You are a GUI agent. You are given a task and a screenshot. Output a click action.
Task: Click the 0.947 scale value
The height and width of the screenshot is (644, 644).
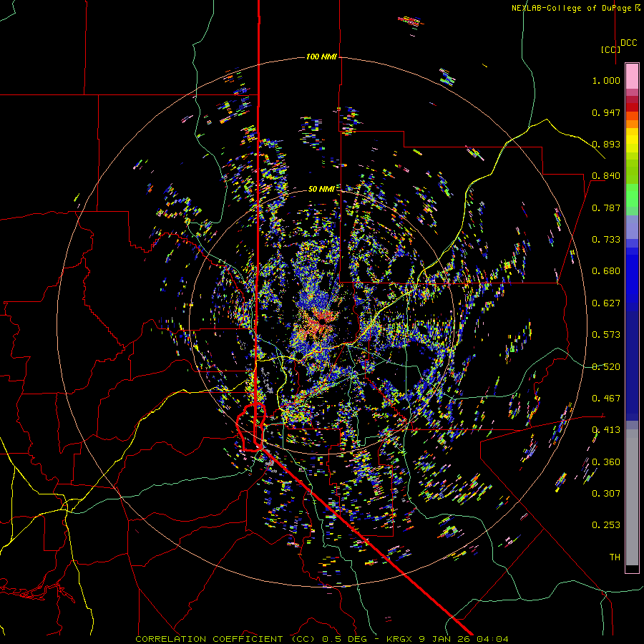(x=606, y=112)
